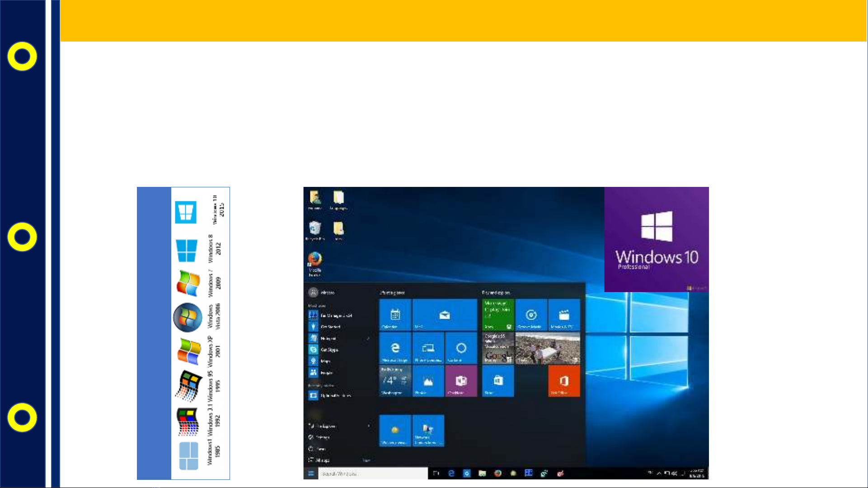Select the Windows Vista orb logo
This screenshot has width=868, height=488.
tap(188, 317)
